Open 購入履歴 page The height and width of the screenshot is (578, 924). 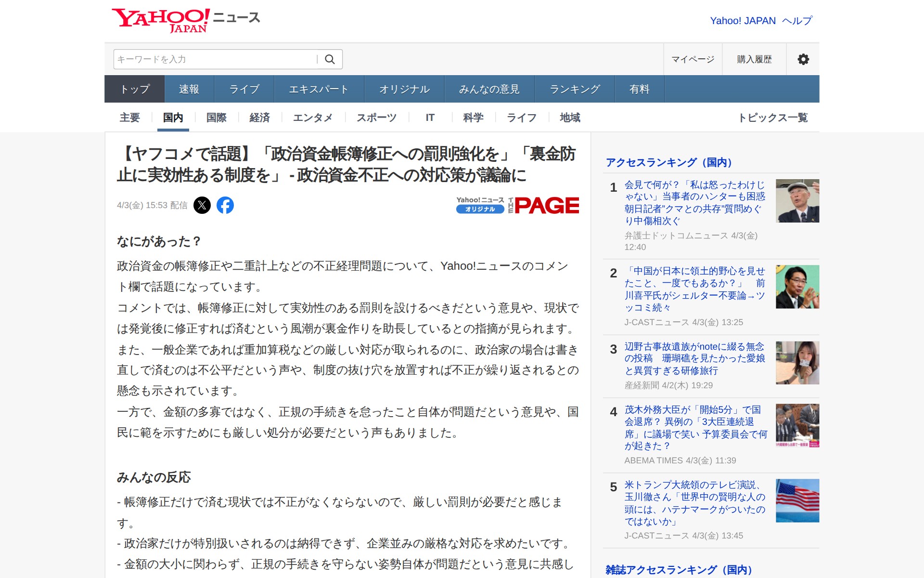pos(754,59)
